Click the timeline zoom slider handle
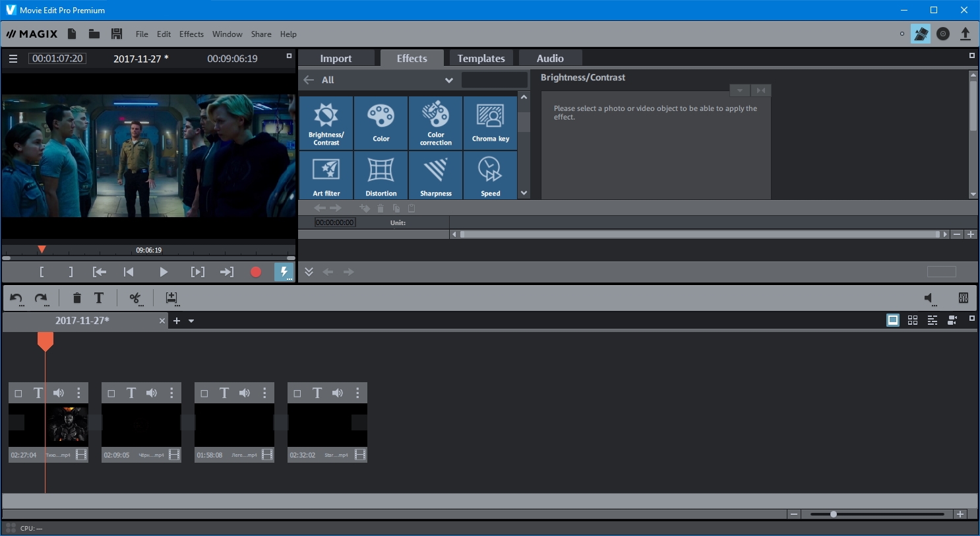Screen dimensions: 980x536 click(834, 514)
